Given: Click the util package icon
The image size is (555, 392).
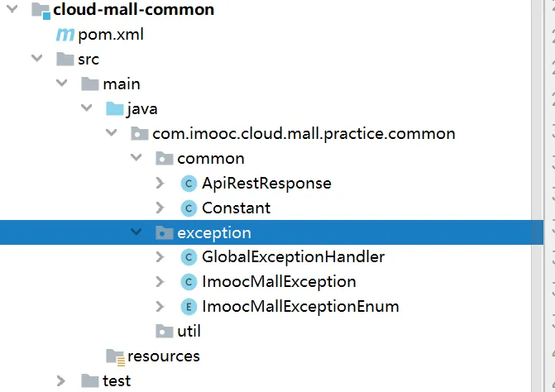Looking at the screenshot, I should (x=164, y=332).
